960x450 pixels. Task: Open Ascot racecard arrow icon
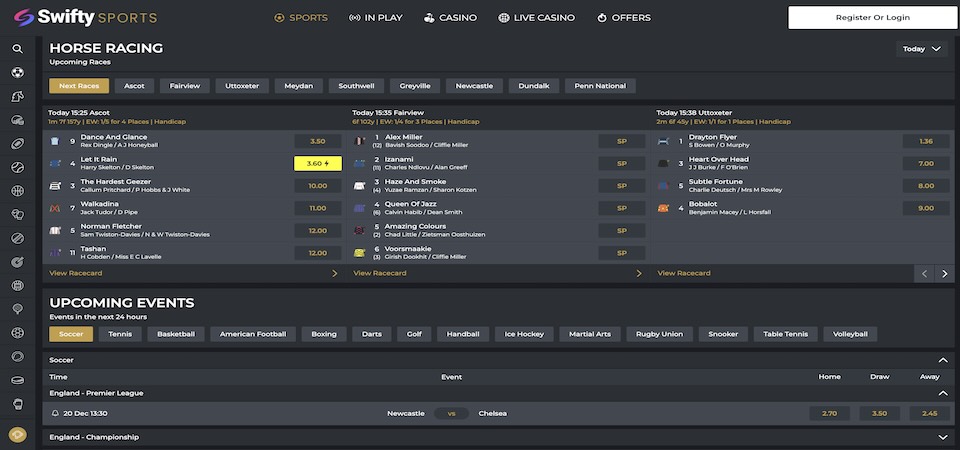point(334,273)
